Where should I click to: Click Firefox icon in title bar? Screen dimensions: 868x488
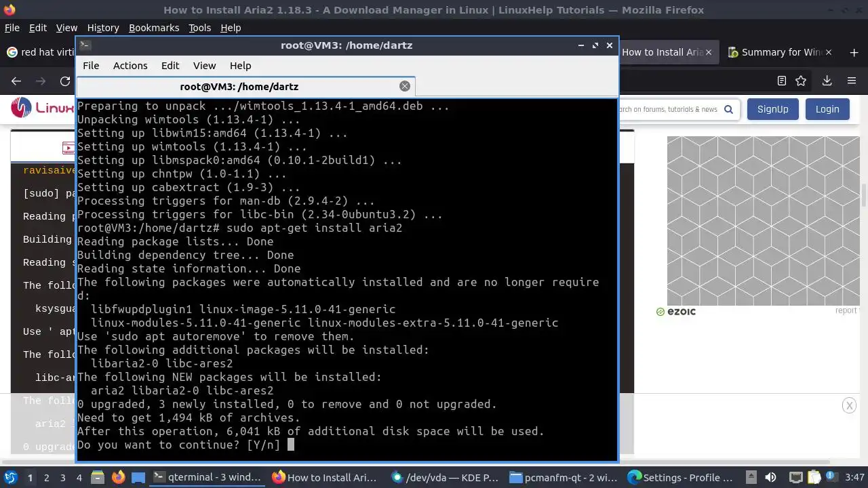click(8, 9)
